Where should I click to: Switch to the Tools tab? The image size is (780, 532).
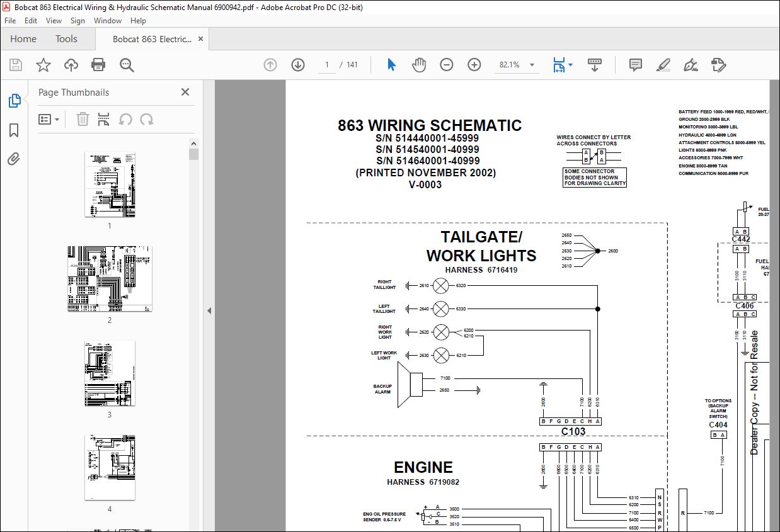coord(66,39)
